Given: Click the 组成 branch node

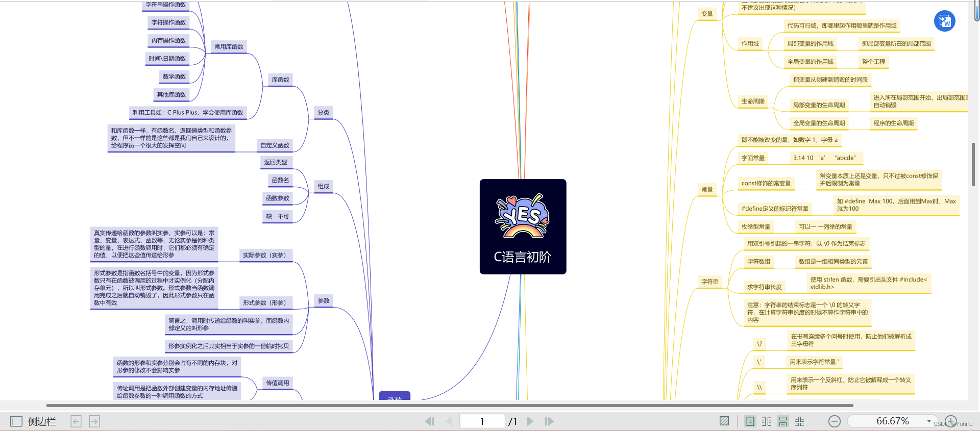Looking at the screenshot, I should (324, 186).
